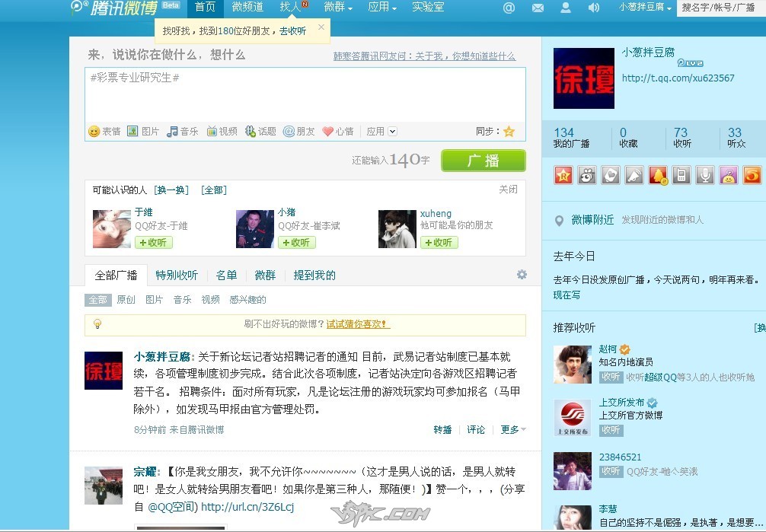Click the megaphone badge icon

click(x=634, y=175)
